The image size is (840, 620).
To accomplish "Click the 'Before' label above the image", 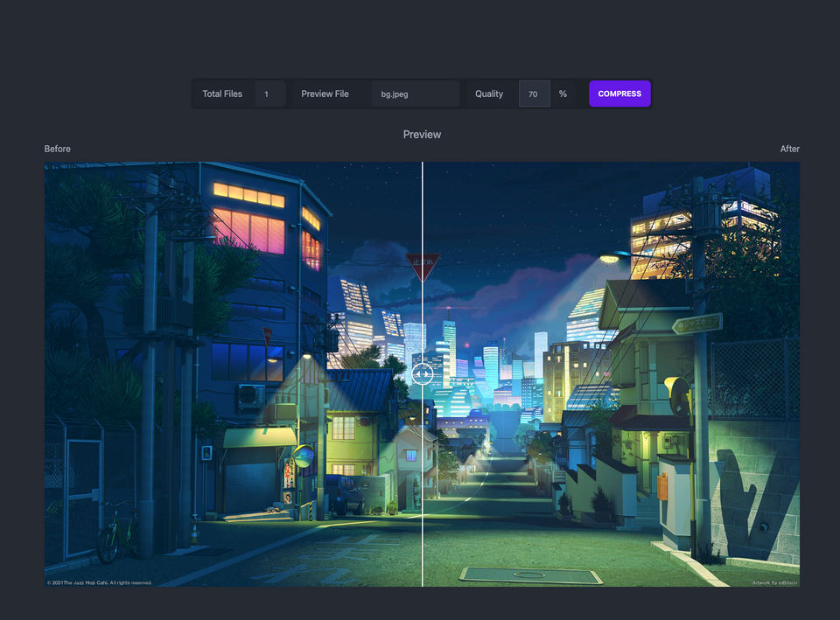I will 58,149.
